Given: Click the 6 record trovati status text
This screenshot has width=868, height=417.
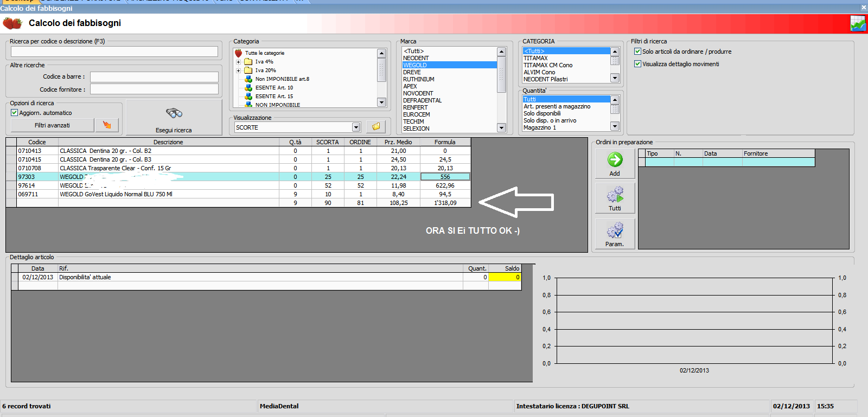Looking at the screenshot, I should [27, 406].
